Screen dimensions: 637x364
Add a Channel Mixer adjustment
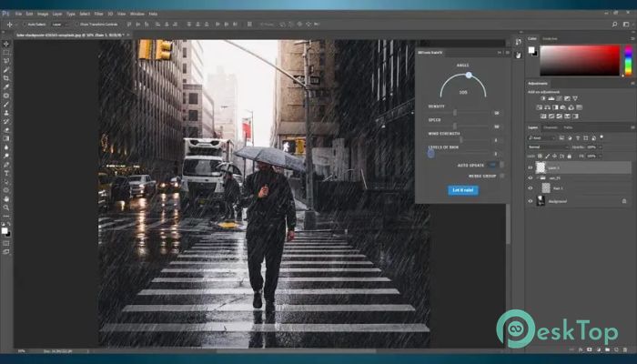click(571, 107)
